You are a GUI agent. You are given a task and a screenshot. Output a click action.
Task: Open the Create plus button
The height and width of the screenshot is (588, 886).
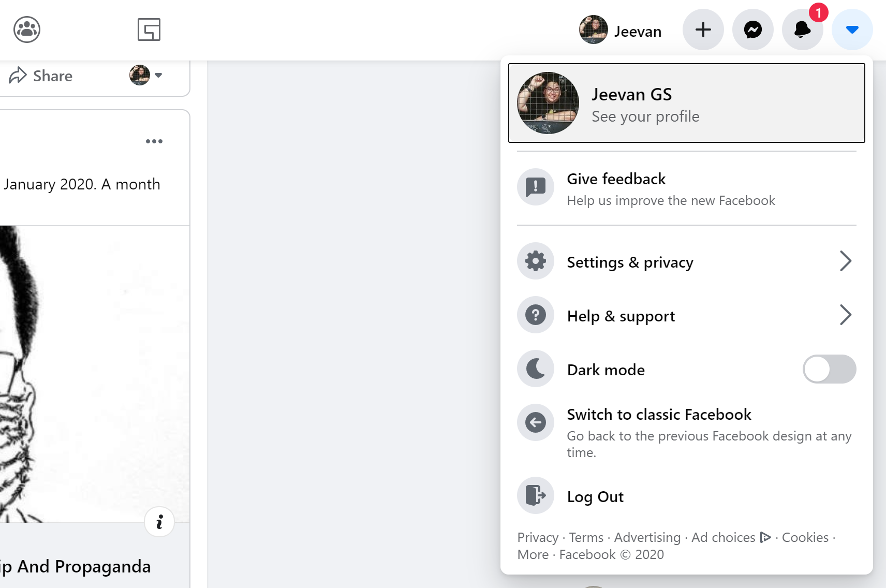pyautogui.click(x=703, y=30)
